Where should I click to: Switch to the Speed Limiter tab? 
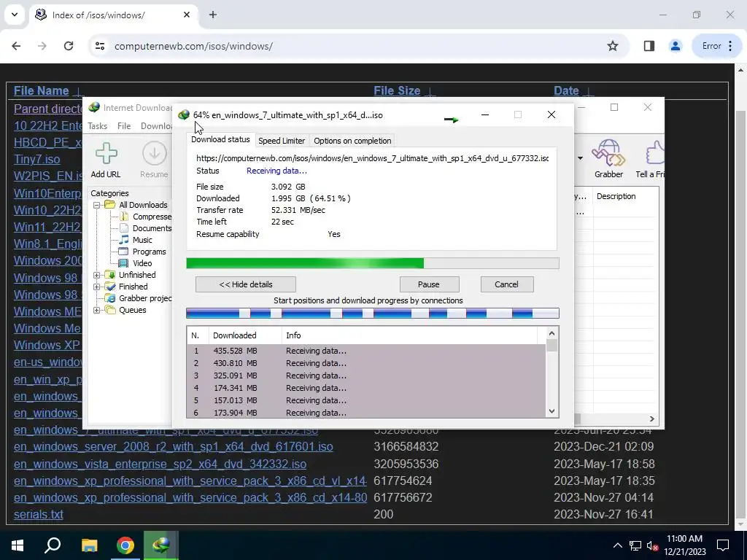pos(282,141)
